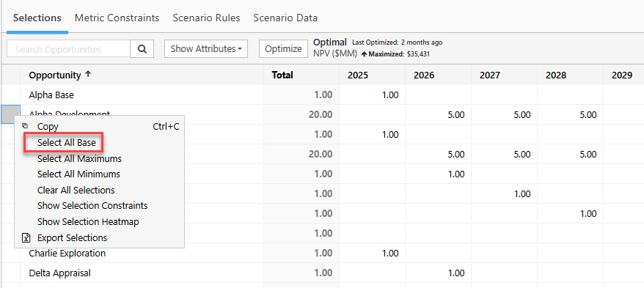Open the Show Attributes dropdown
644x288 pixels.
206,49
